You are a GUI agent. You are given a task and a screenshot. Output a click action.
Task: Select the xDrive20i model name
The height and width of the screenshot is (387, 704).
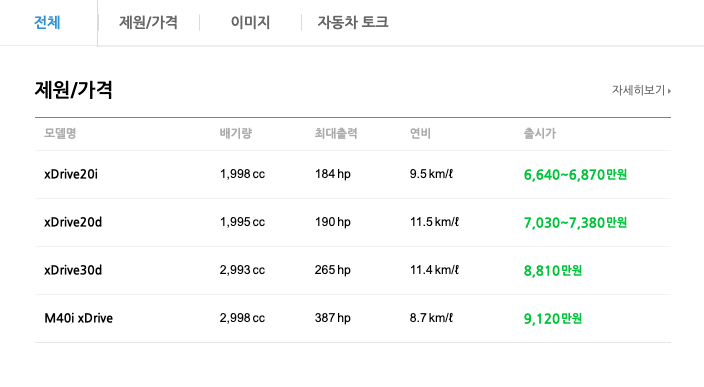pos(71,174)
